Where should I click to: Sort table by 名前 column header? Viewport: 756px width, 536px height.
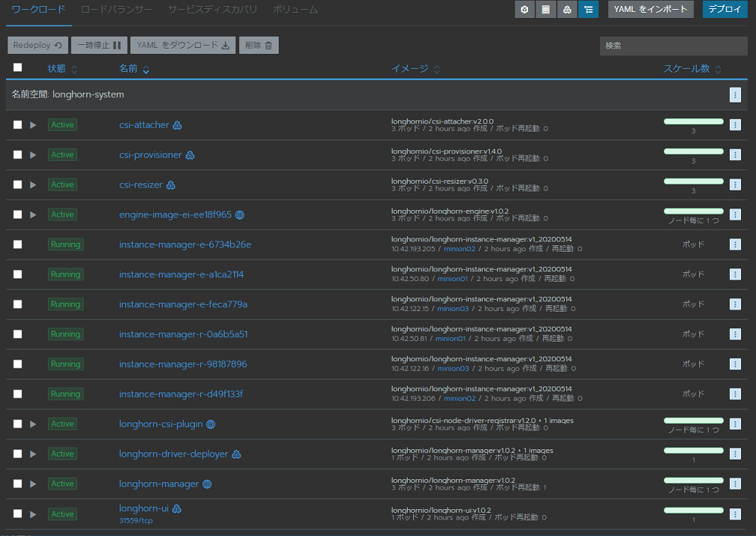134,69
